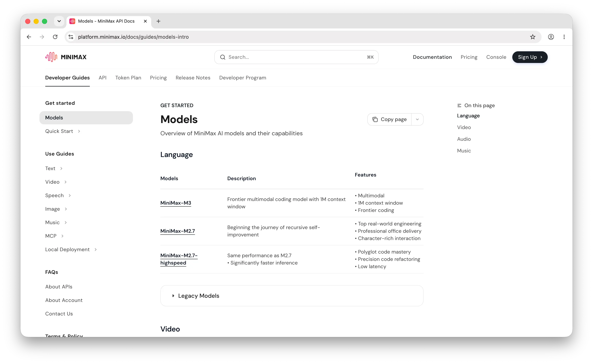Screen dimensions: 593x364
Task: Expand the Text guides chevron
Action: coord(61,168)
